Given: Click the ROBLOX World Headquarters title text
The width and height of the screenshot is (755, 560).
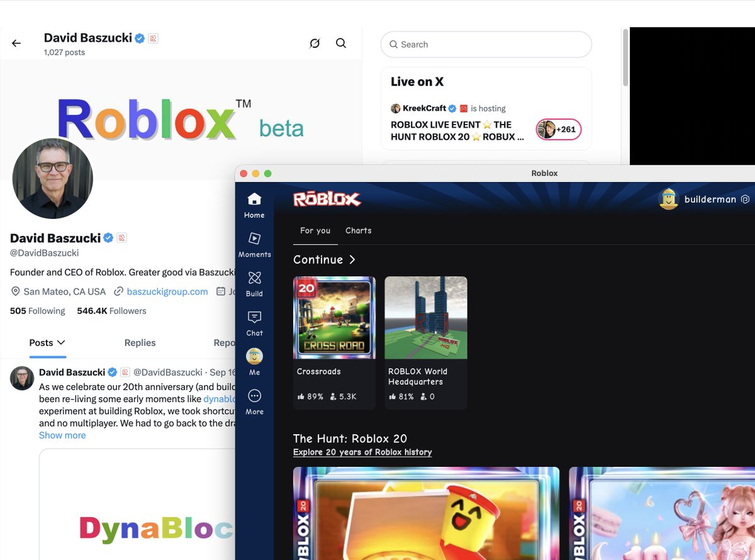Looking at the screenshot, I should pos(418,376).
